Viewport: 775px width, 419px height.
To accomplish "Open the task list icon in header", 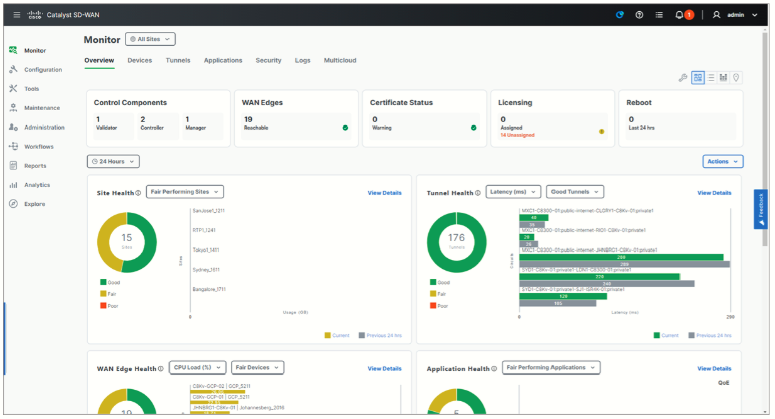I will (659, 15).
